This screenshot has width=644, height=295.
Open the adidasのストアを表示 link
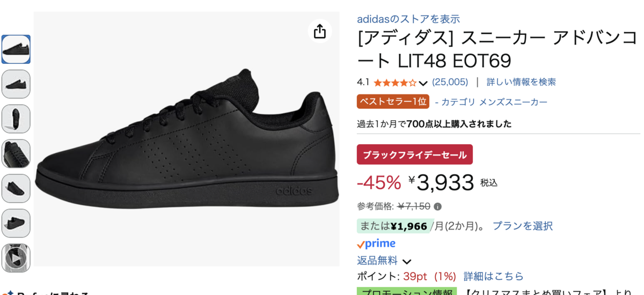pos(408,19)
